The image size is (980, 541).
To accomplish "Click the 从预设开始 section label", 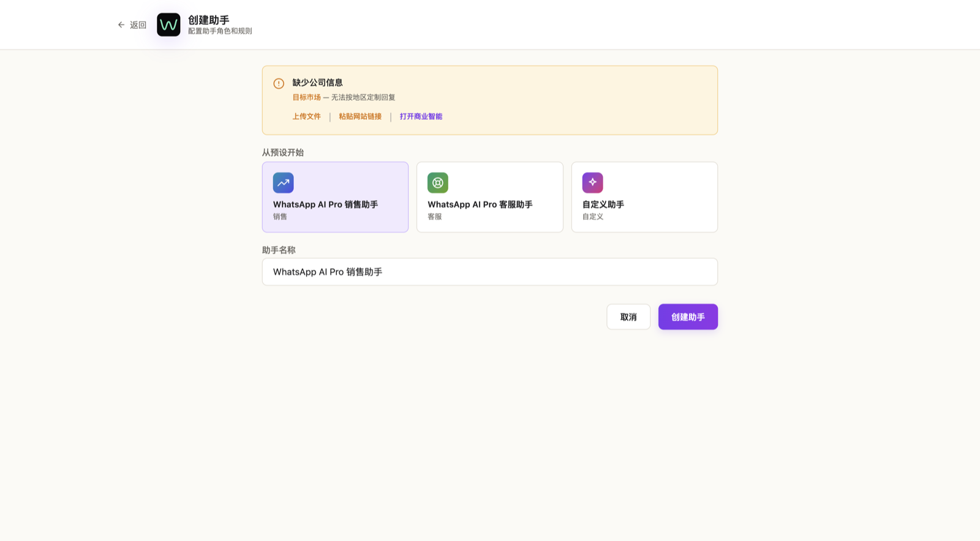I will 283,152.
